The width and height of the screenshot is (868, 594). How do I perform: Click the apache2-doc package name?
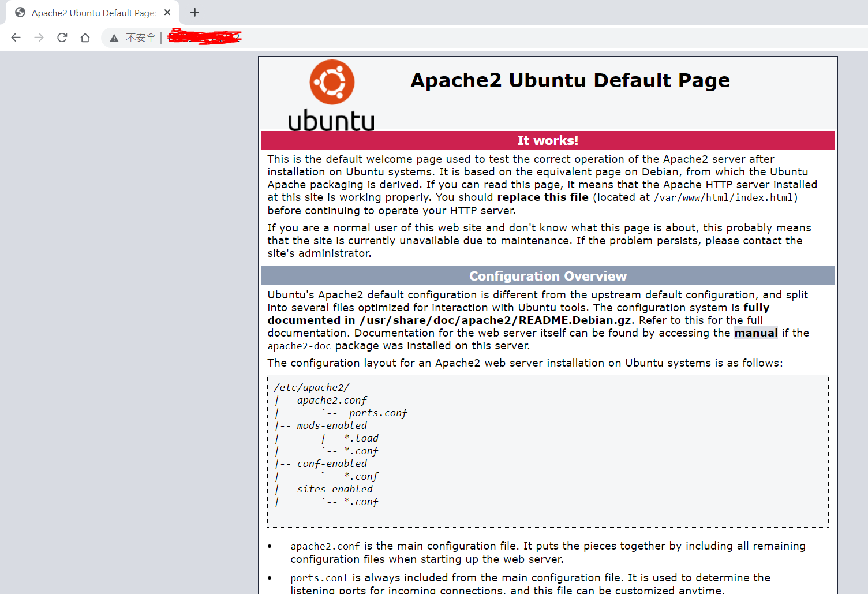299,346
